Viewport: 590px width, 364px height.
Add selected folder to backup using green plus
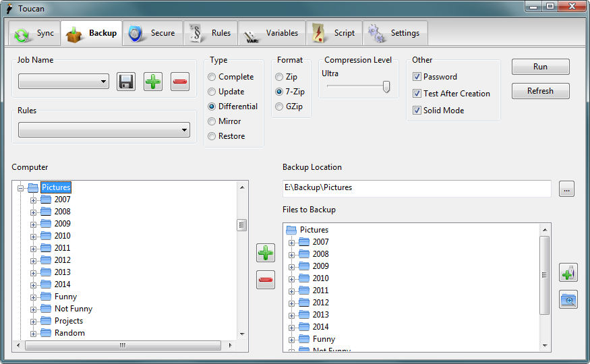[x=266, y=253]
